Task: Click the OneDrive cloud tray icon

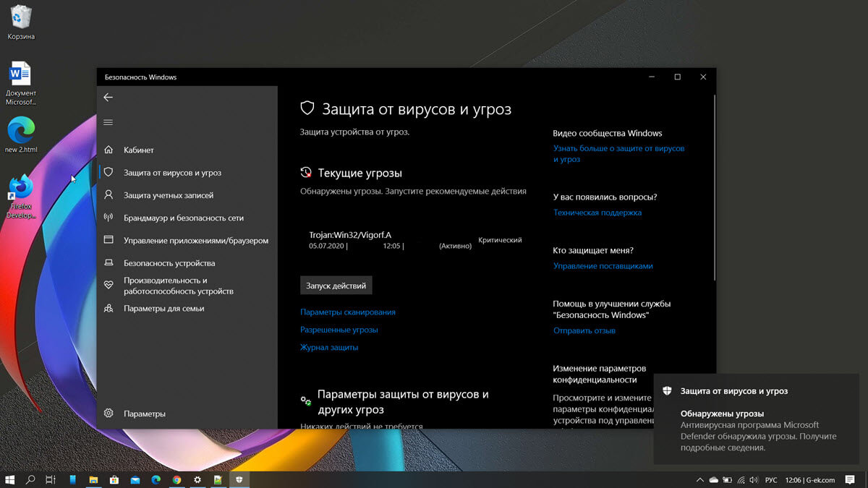Action: [714, 479]
